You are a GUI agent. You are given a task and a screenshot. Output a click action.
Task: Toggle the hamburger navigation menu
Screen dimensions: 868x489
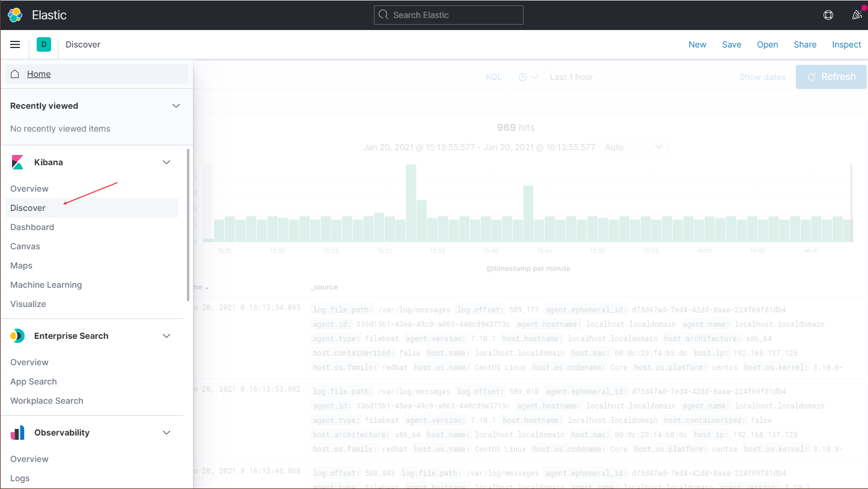click(15, 44)
